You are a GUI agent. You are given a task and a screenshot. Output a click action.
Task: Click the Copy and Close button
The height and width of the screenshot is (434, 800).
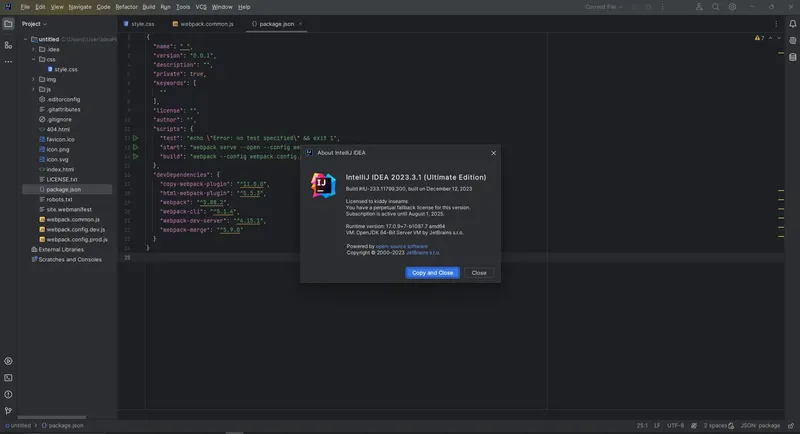point(432,273)
